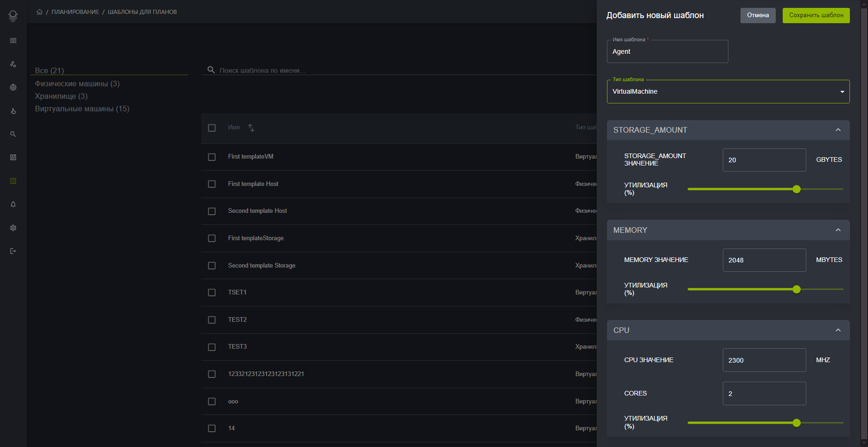Screen dimensions: 868x447
Task: Click the CPU value field 2300
Action: click(x=764, y=360)
